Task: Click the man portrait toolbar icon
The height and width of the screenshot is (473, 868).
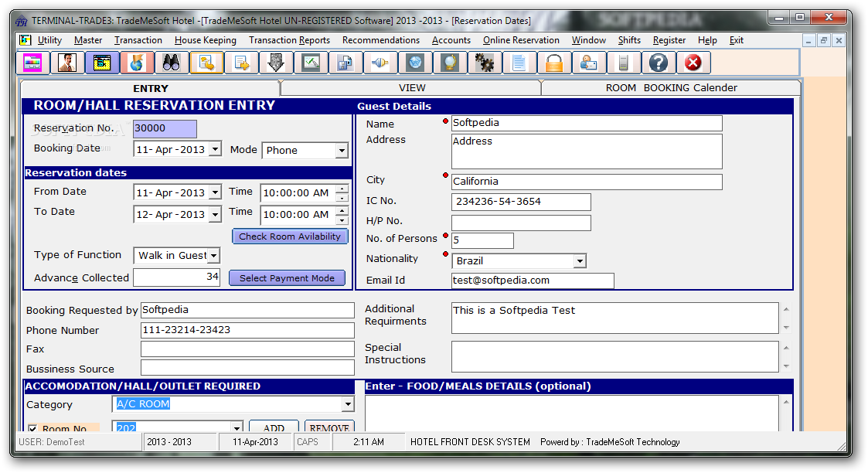Action: 67,63
